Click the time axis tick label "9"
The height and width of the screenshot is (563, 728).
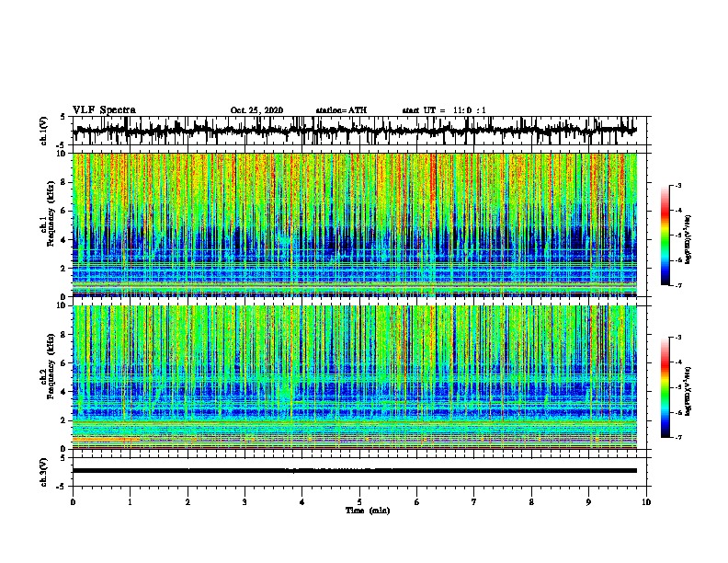tap(588, 502)
